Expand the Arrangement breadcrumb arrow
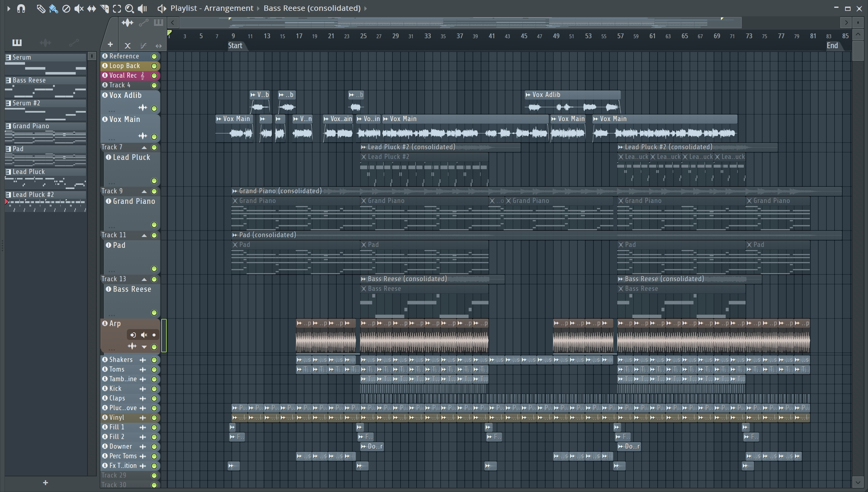The height and width of the screenshot is (492, 868). pyautogui.click(x=258, y=8)
